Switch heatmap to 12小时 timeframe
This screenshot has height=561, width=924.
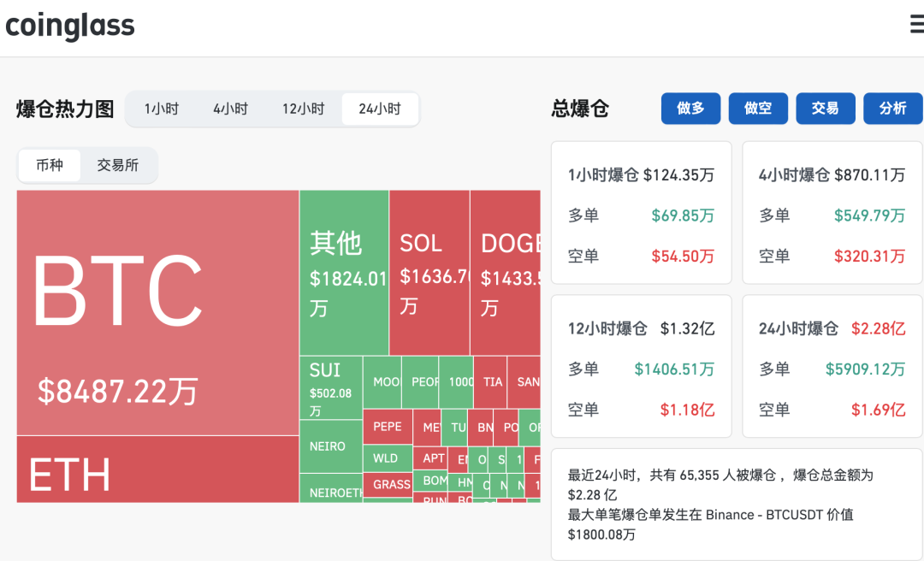pos(303,109)
